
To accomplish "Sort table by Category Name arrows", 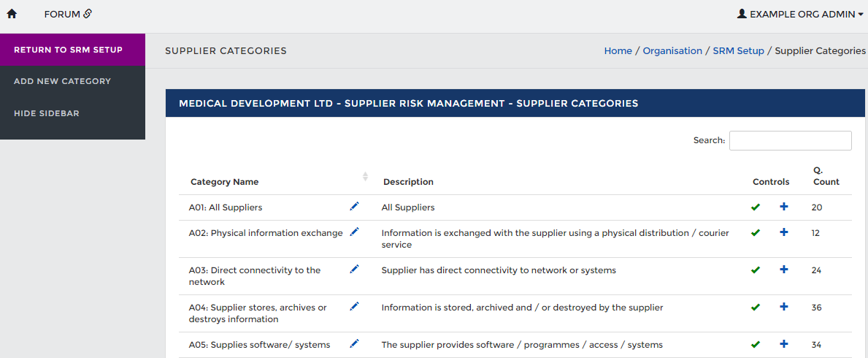I will [x=365, y=177].
